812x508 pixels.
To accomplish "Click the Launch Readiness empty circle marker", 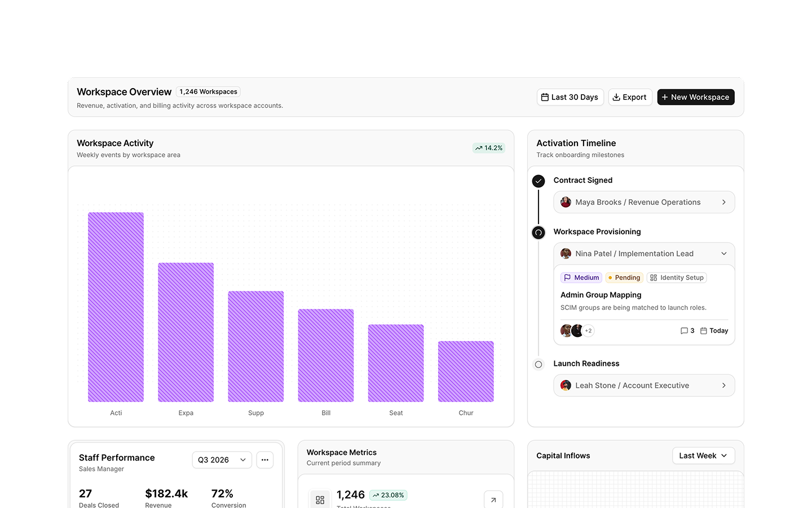I will pos(539,365).
